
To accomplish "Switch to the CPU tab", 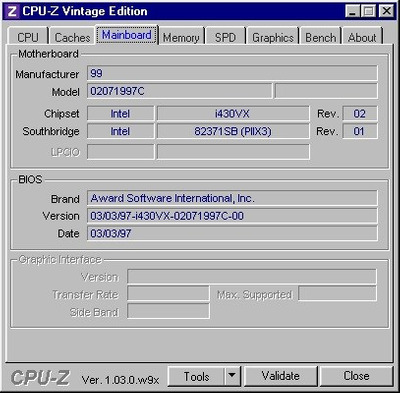I will (x=28, y=36).
